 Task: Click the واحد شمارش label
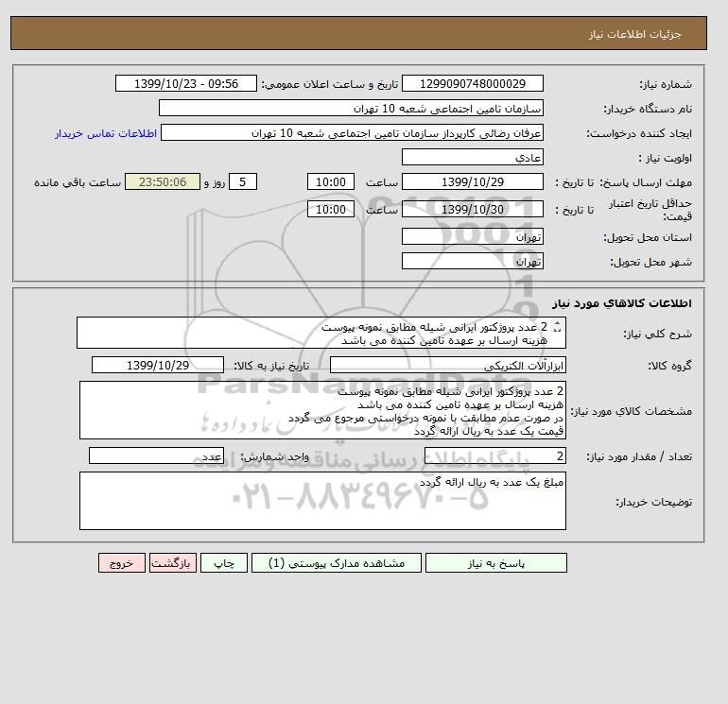point(274,456)
